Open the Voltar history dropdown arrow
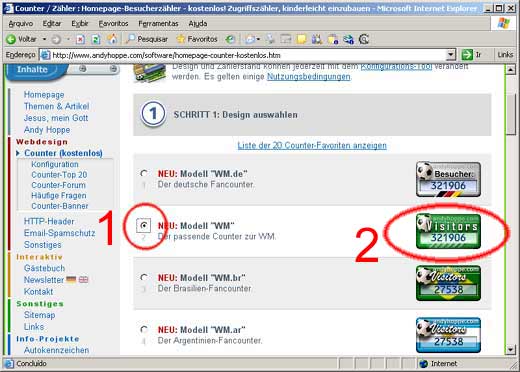The image size is (520, 372). [x=44, y=39]
